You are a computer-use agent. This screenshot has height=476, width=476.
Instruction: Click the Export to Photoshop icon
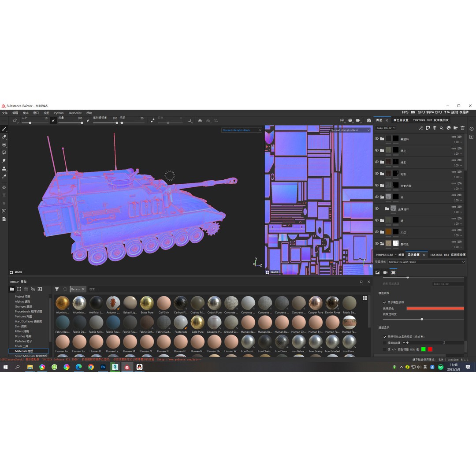[x=4, y=211]
